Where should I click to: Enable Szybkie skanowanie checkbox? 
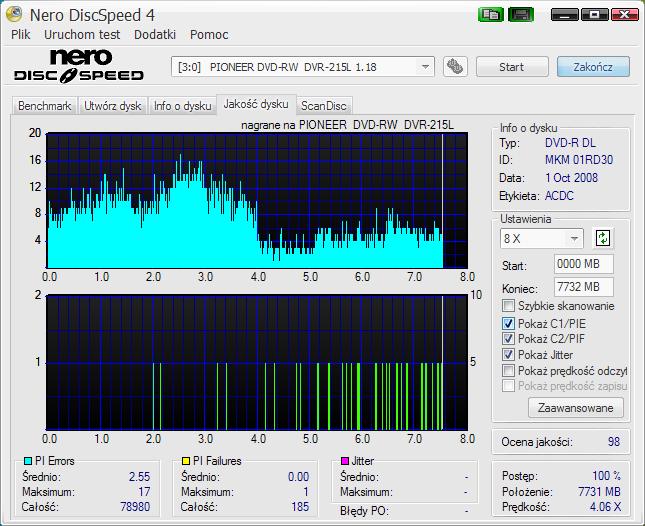[x=508, y=306]
